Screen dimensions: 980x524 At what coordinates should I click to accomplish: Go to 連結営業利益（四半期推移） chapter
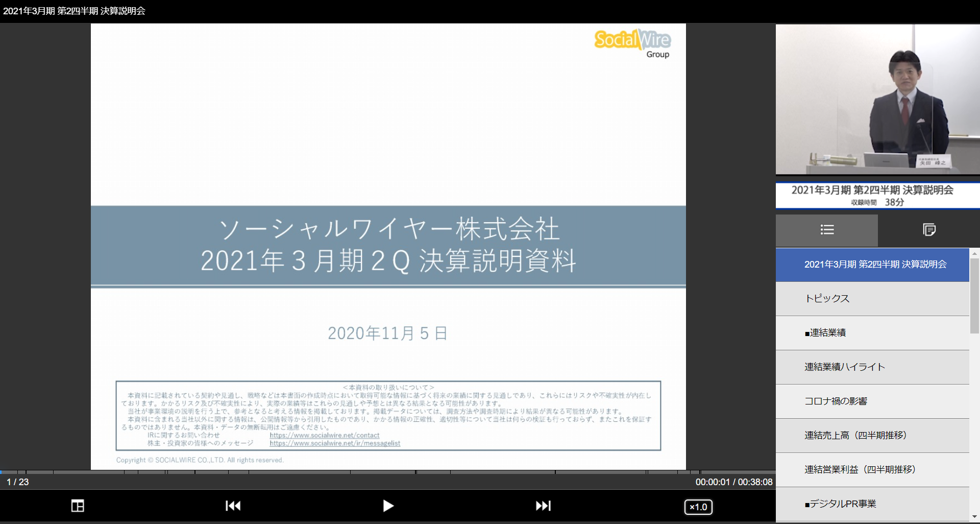coord(872,470)
